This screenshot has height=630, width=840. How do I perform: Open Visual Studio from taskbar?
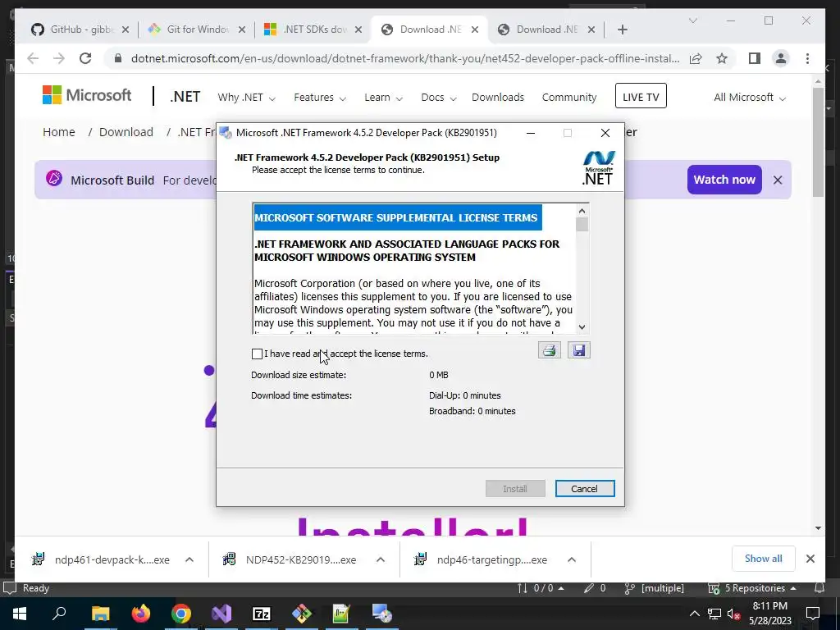[x=221, y=614]
